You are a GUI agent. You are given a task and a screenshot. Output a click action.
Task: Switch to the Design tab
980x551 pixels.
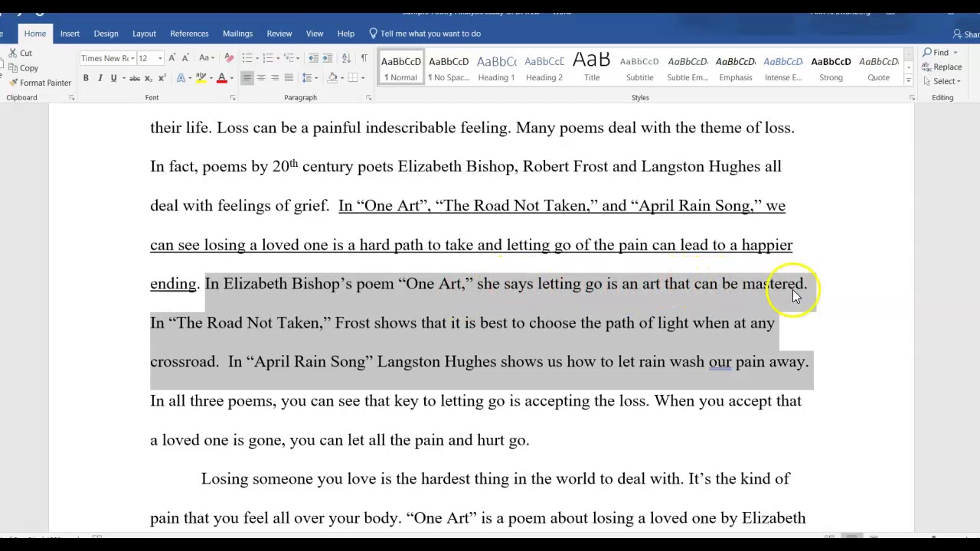coord(106,34)
